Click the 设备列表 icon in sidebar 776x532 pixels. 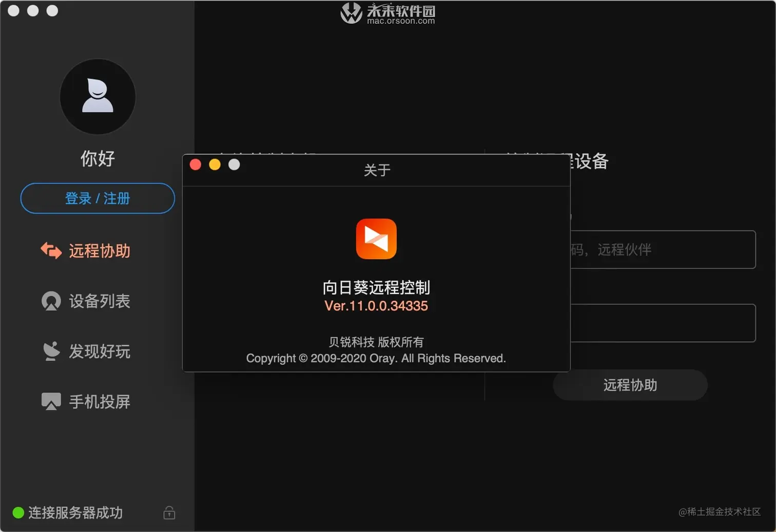coord(51,301)
